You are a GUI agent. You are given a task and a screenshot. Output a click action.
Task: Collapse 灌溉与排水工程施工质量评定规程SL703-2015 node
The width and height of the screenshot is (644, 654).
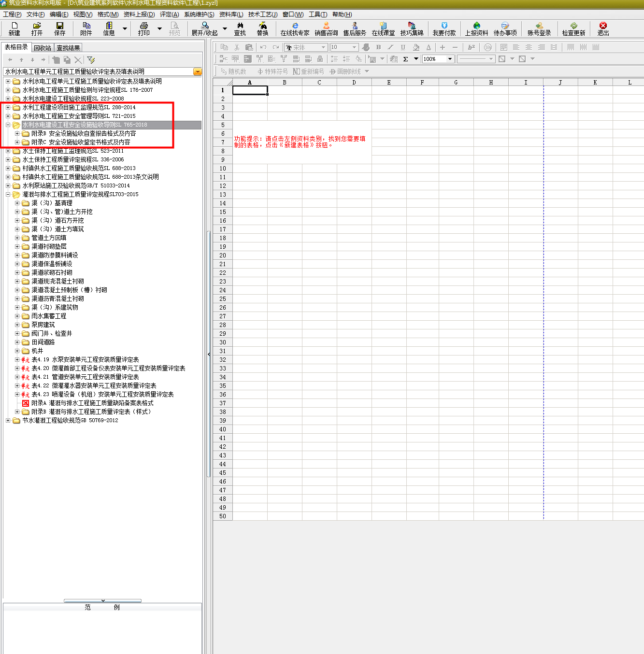point(8,194)
